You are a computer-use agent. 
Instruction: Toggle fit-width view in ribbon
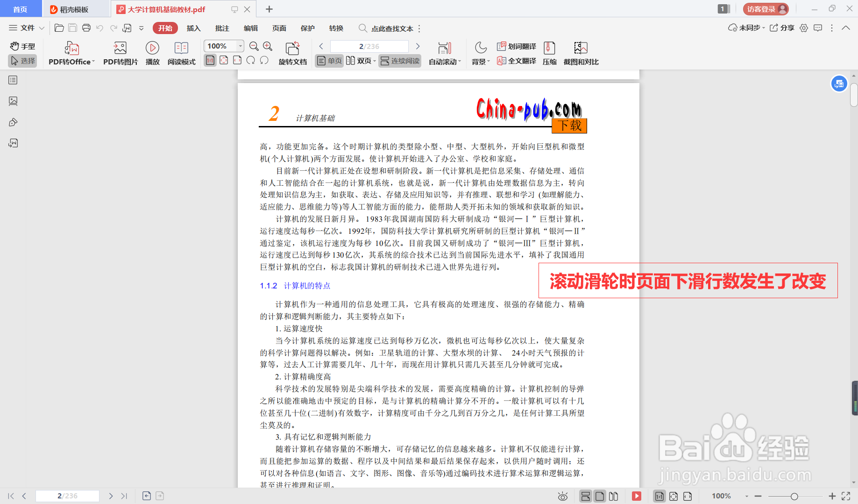[x=238, y=61]
